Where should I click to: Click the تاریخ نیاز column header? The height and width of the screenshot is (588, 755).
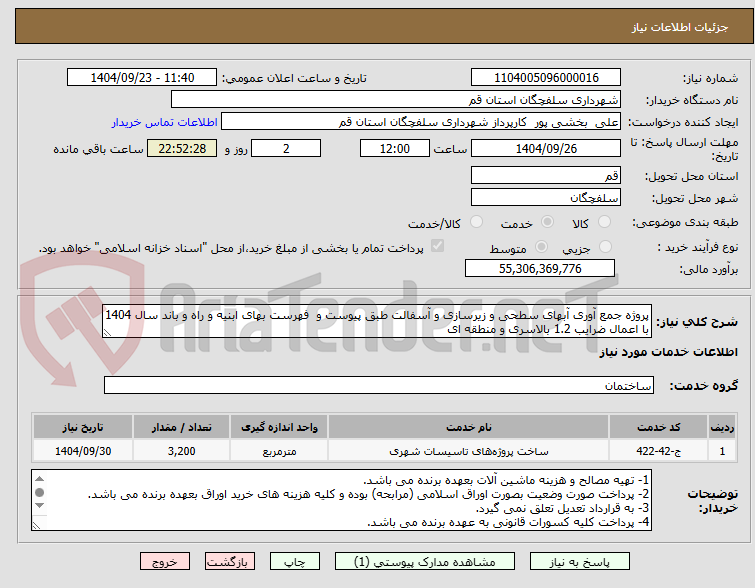pyautogui.click(x=83, y=427)
